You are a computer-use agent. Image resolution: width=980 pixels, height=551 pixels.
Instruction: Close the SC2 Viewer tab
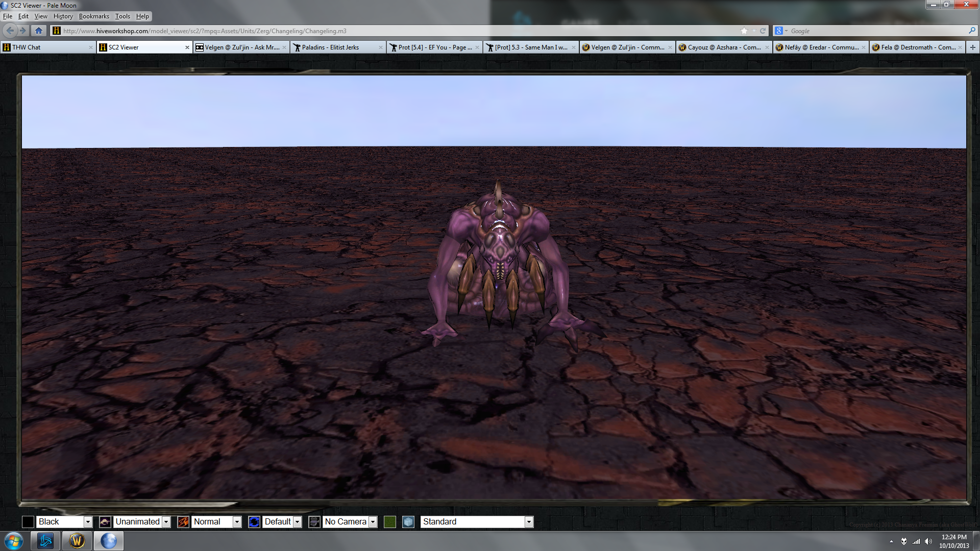click(x=187, y=47)
